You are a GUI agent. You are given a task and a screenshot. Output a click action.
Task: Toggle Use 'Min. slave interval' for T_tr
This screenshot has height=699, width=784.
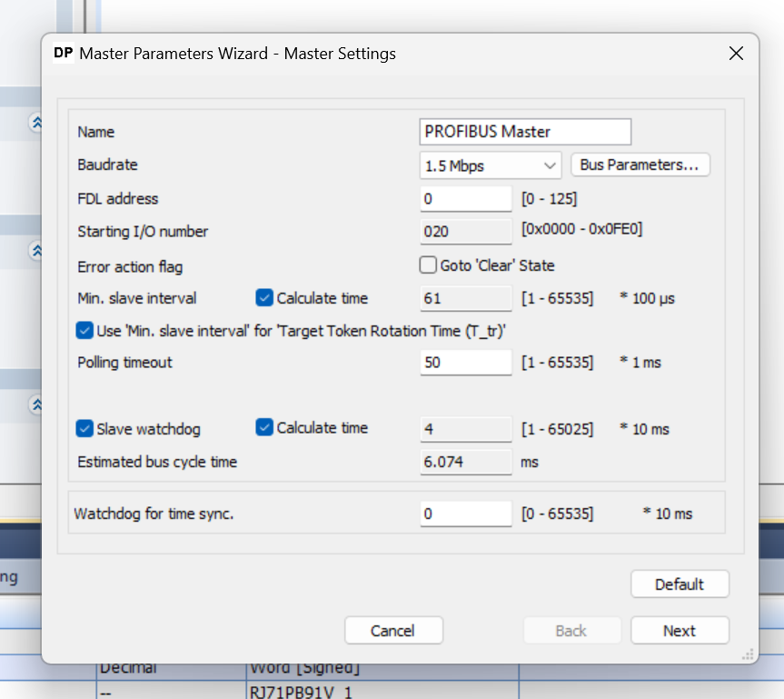pos(84,331)
